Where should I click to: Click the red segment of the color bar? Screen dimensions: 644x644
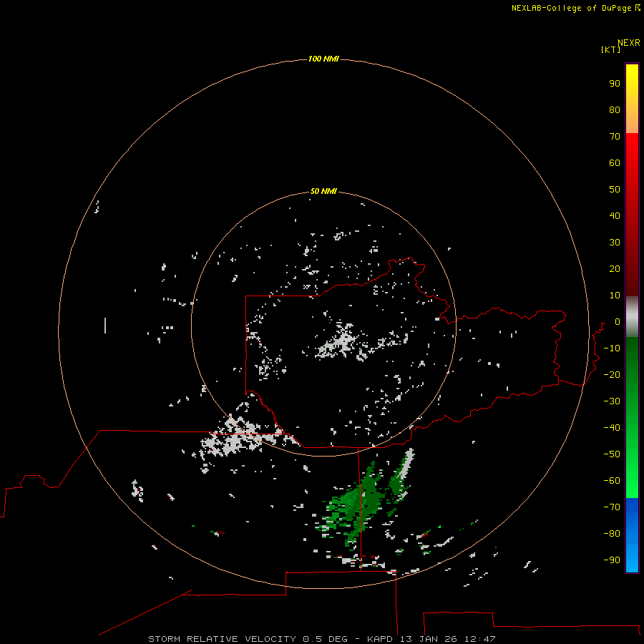tap(632, 215)
